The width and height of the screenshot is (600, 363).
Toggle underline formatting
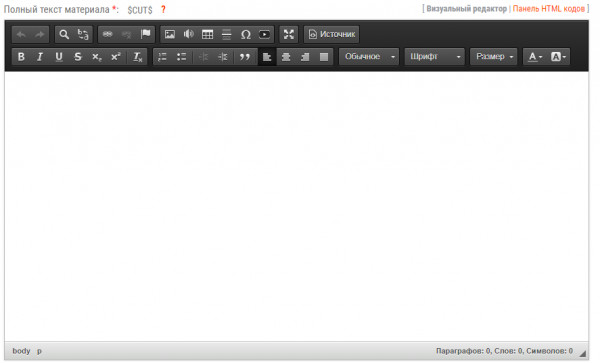[x=59, y=57]
